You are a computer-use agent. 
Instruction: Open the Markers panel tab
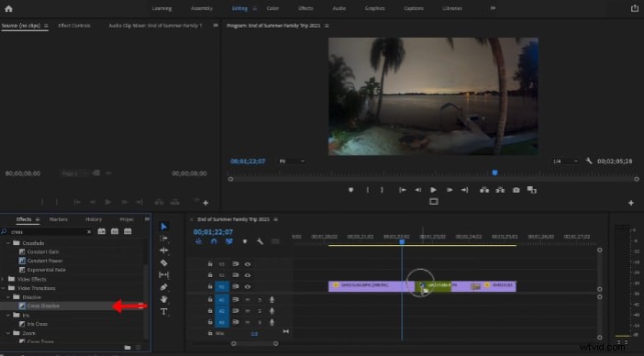pos(59,219)
